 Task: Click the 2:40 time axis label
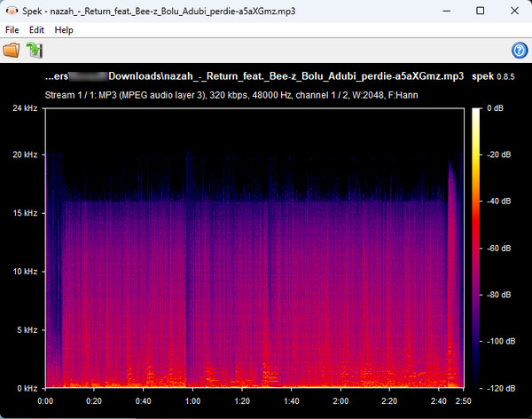coord(439,401)
